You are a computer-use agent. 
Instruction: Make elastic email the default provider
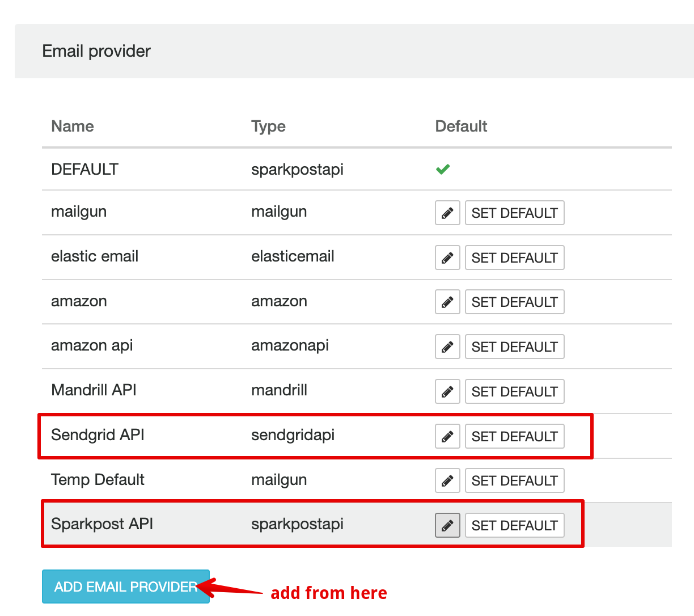click(514, 258)
